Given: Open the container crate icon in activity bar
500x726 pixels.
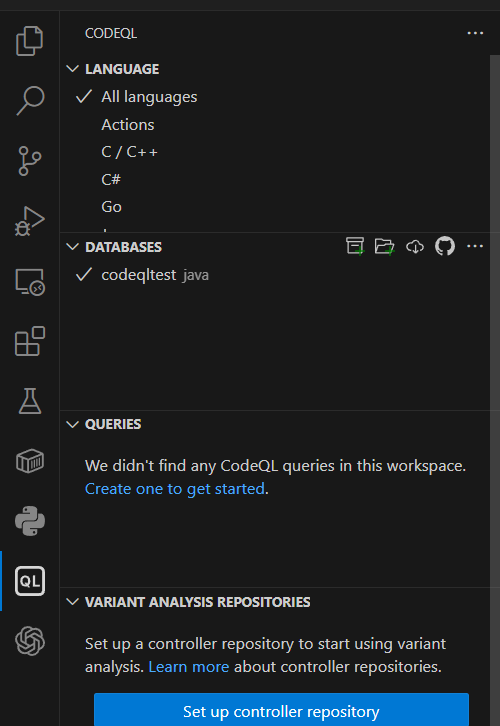Looking at the screenshot, I should 30,461.
